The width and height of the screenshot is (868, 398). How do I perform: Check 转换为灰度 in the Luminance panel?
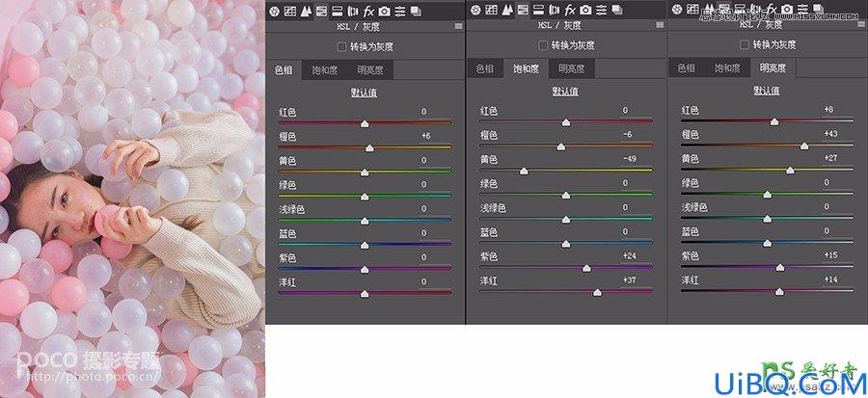tap(746, 44)
